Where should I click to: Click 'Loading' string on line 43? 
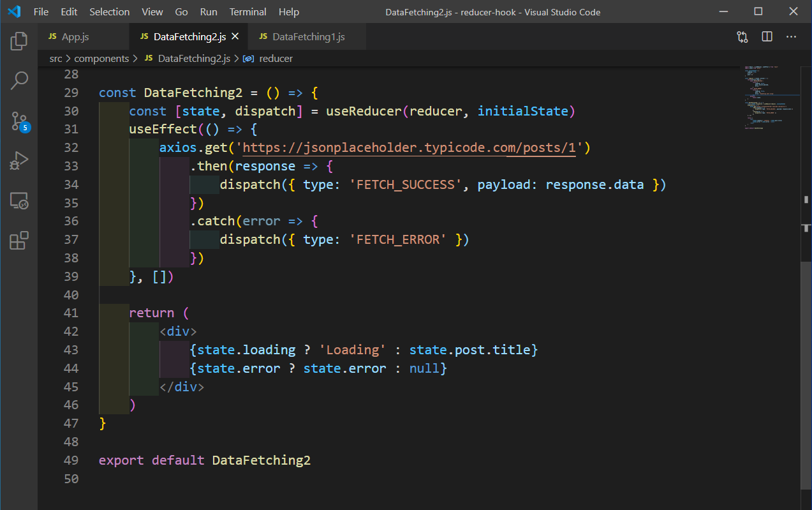coord(352,350)
